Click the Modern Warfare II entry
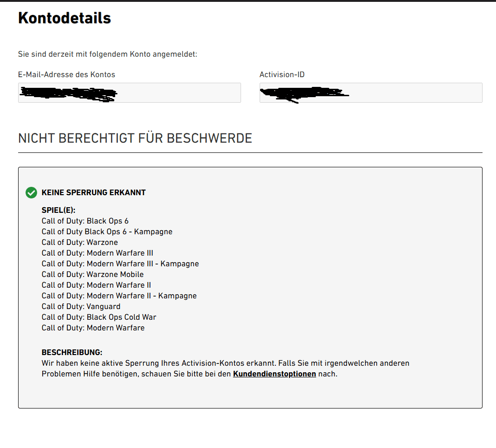 (96, 285)
